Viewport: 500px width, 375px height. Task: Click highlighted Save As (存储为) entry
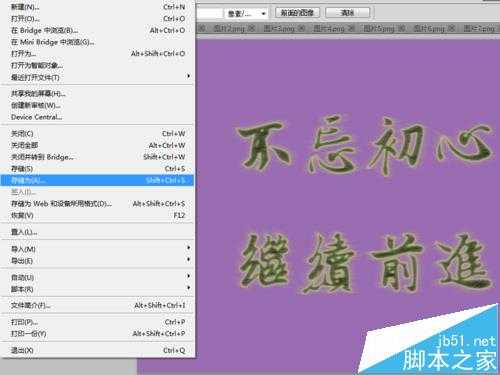[97, 180]
